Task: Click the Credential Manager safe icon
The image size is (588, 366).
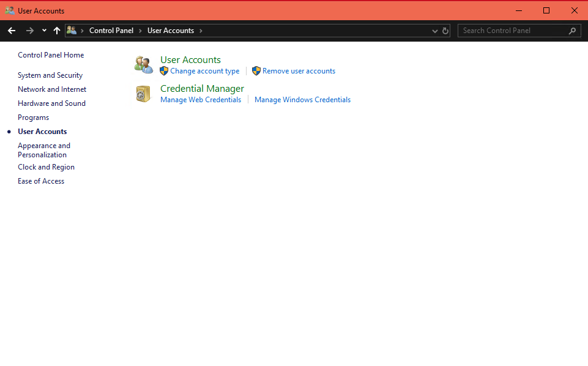Action: (x=143, y=94)
